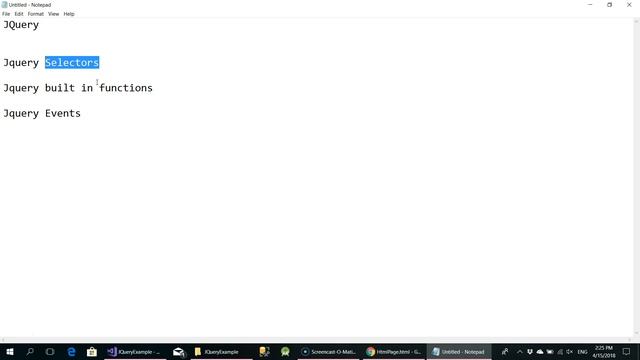The width and height of the screenshot is (640, 360).
Task: Open the Windows Start menu
Action: click(x=10, y=352)
